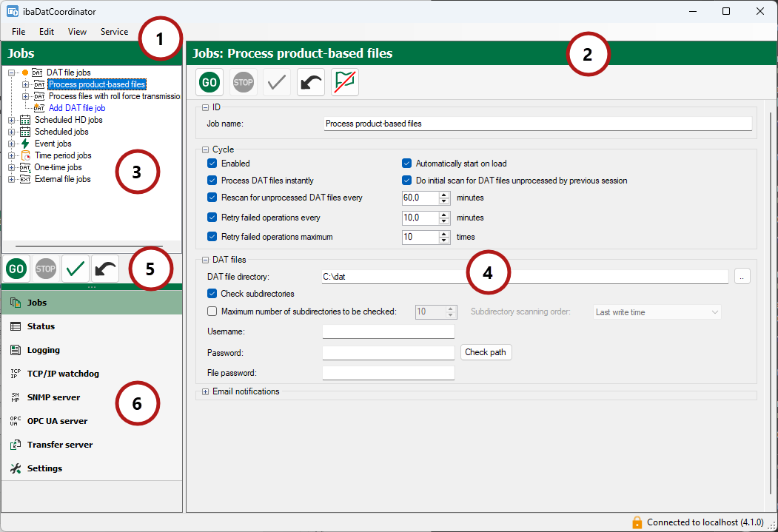Open the View menu
This screenshot has width=778, height=532.
[77, 31]
